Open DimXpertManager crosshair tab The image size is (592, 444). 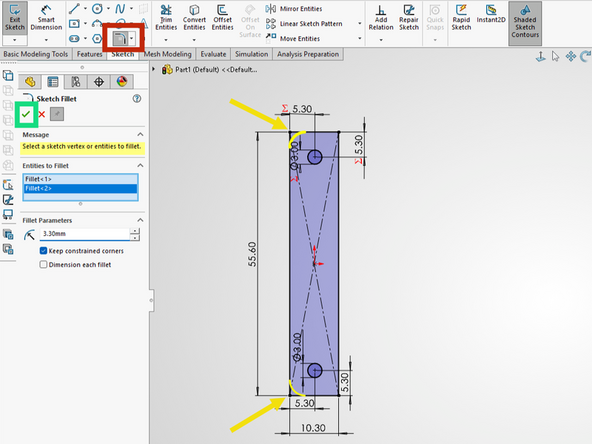99,82
